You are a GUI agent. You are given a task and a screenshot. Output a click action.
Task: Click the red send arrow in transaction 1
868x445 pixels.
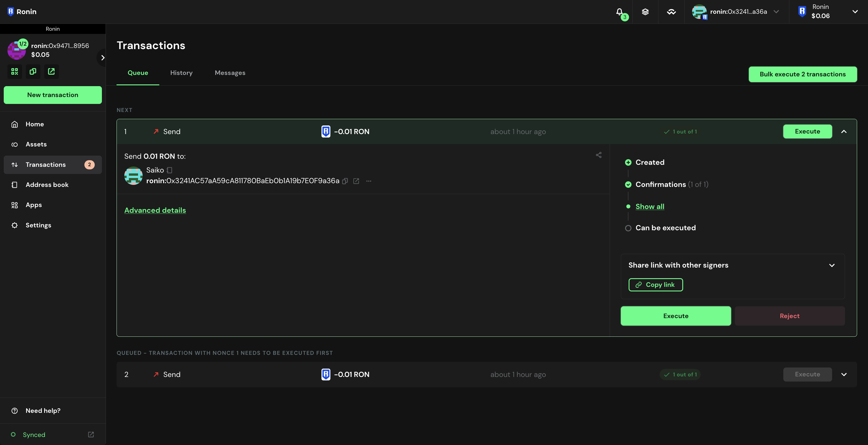tap(156, 131)
